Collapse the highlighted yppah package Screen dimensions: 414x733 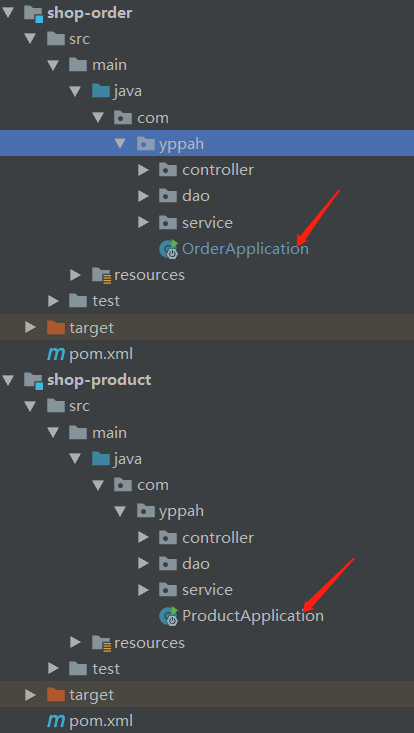121,144
